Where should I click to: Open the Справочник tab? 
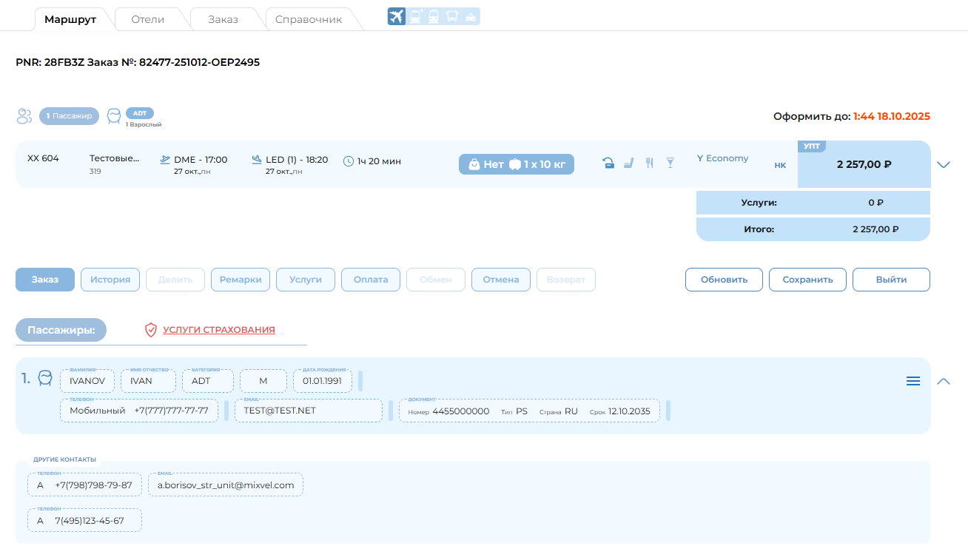[308, 19]
